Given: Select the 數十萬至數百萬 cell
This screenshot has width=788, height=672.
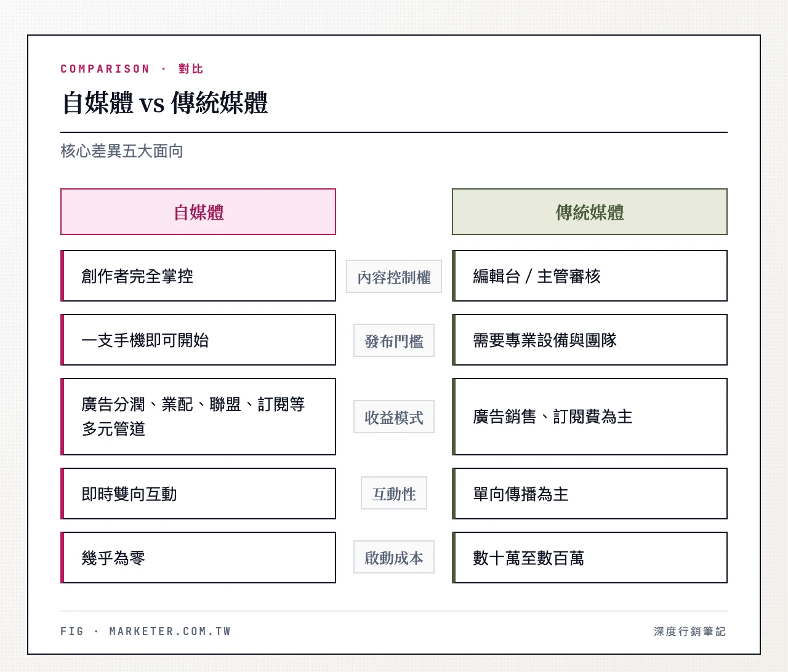Looking at the screenshot, I should [590, 558].
